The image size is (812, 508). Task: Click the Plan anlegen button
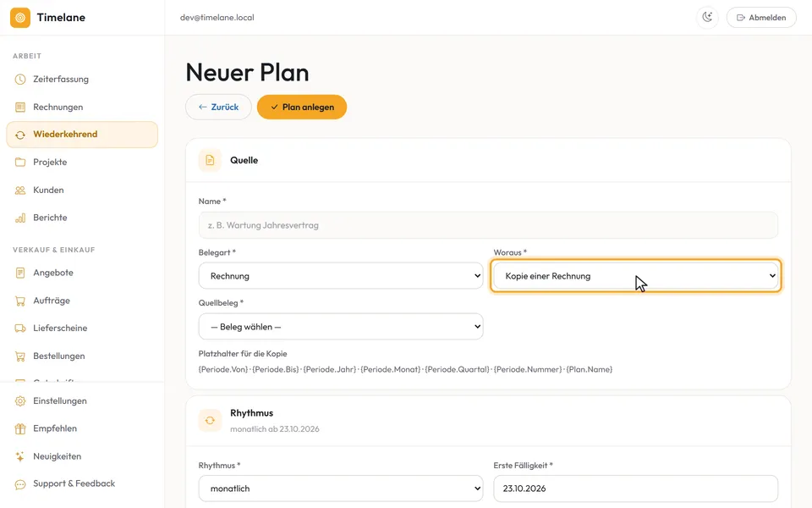pyautogui.click(x=302, y=107)
